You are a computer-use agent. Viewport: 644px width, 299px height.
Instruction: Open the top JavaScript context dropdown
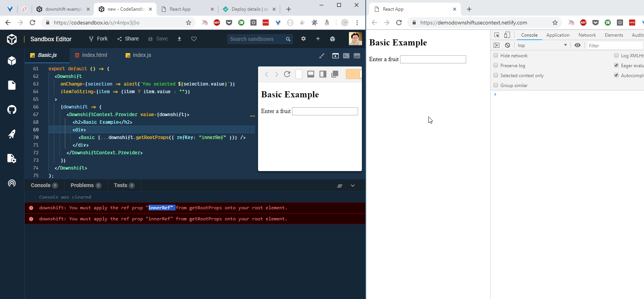(542, 45)
